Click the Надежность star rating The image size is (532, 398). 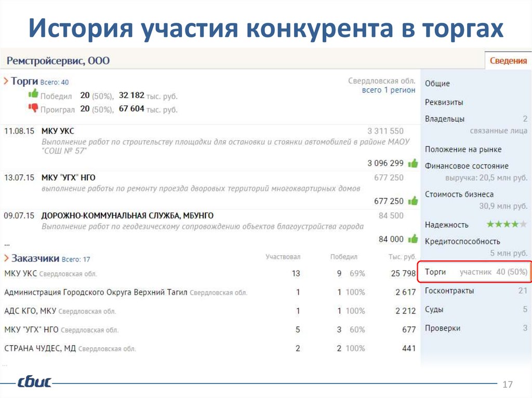507,225
